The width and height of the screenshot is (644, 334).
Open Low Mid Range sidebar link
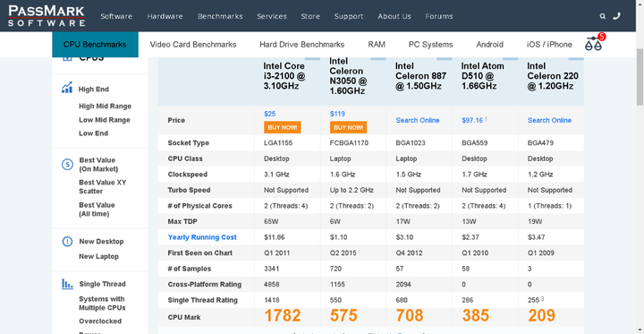105,120
